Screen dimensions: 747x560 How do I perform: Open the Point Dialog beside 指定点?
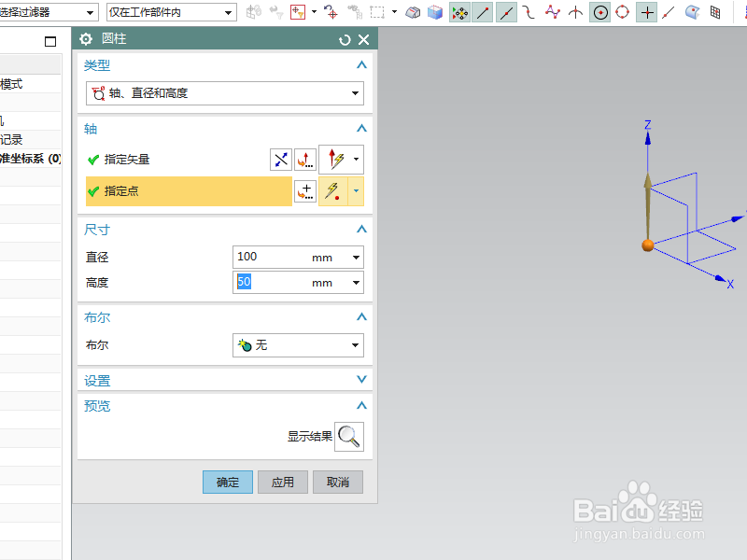pyautogui.click(x=304, y=191)
